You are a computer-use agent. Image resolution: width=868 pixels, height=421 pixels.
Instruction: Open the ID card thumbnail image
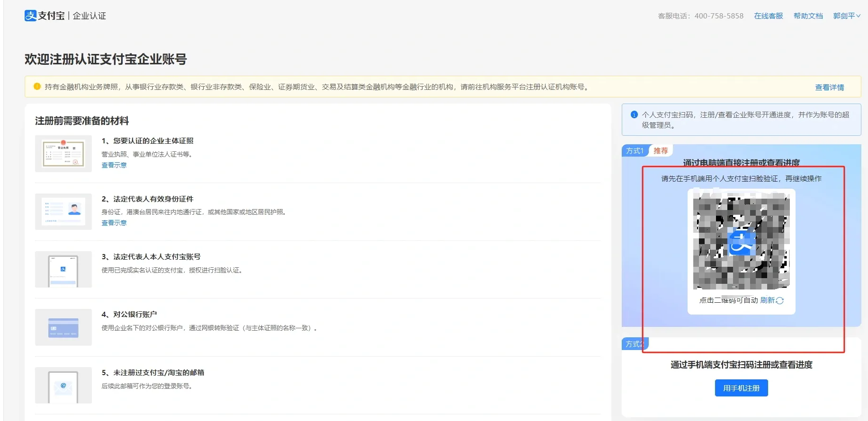point(63,211)
